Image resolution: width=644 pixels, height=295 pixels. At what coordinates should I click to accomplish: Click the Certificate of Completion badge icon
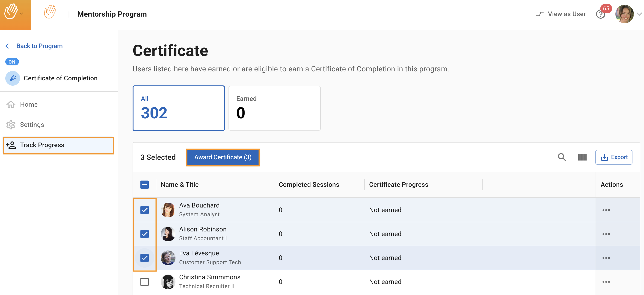pyautogui.click(x=12, y=78)
